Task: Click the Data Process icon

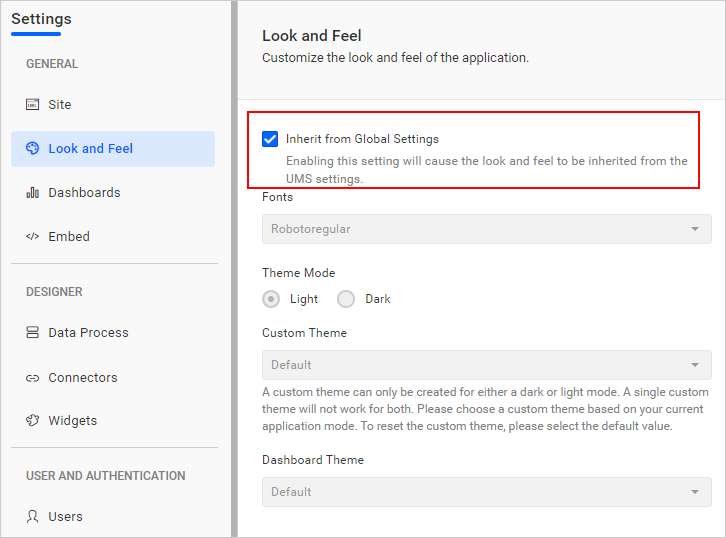Action: click(x=32, y=333)
